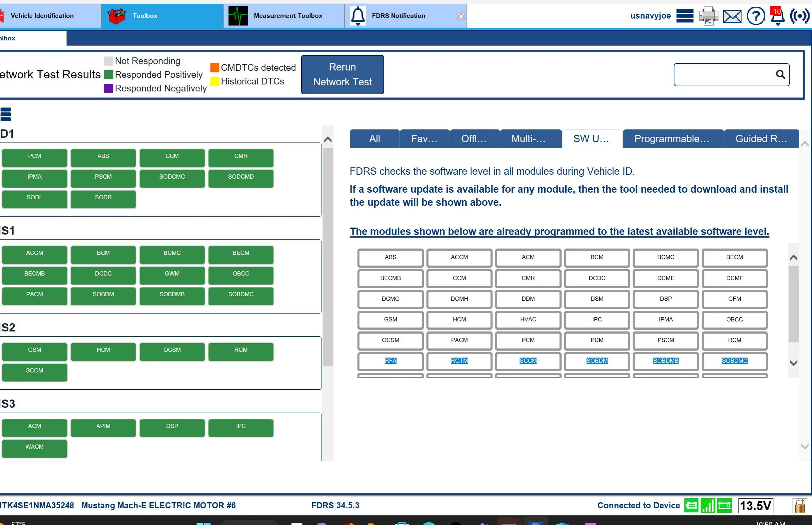Viewport: 812px width, 525px height.
Task: Select the DCDC network module
Action: [x=103, y=276]
